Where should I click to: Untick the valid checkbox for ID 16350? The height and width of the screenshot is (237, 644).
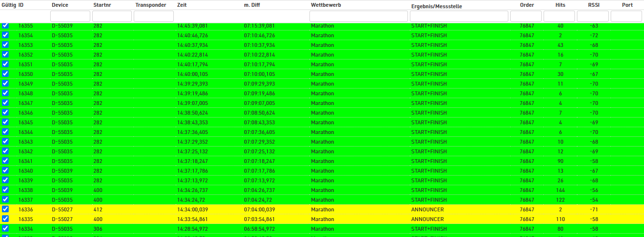click(x=5, y=74)
